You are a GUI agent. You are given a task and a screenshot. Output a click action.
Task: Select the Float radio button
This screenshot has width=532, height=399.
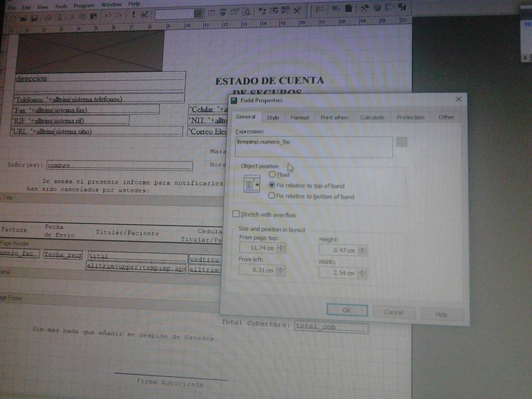(x=272, y=175)
